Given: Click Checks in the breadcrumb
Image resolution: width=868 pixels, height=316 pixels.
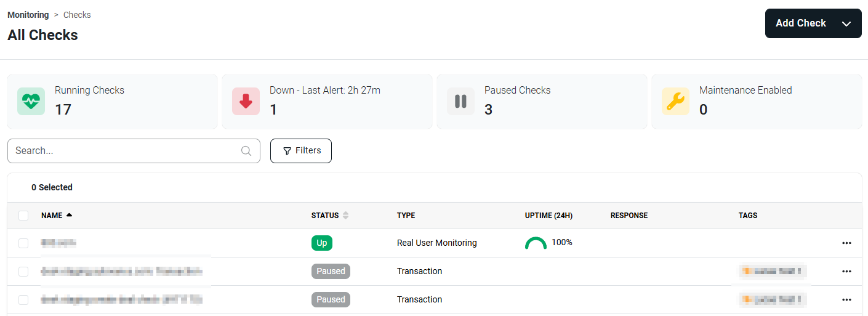Looking at the screenshot, I should point(77,15).
